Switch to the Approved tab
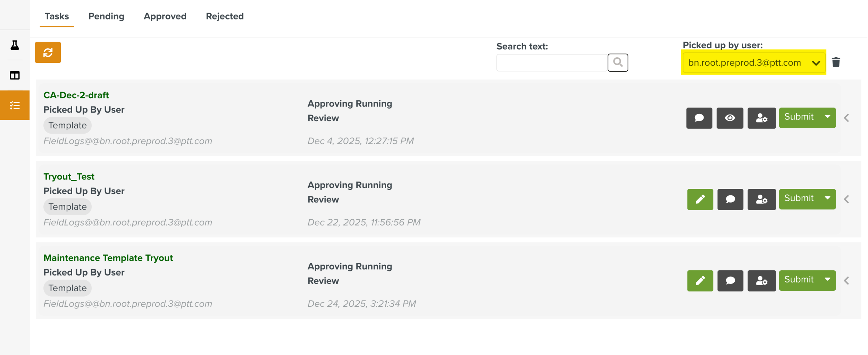The height and width of the screenshot is (355, 868). pos(165,16)
